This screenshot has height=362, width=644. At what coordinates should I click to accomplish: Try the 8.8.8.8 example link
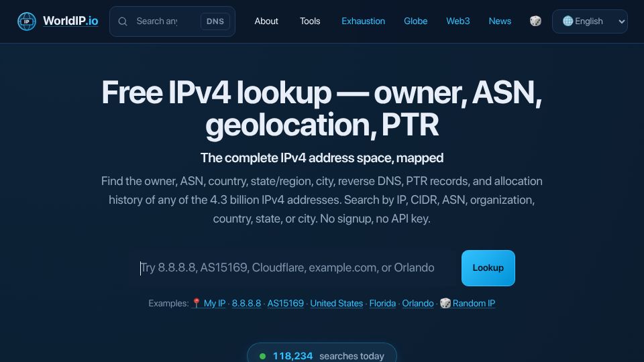coord(246,303)
